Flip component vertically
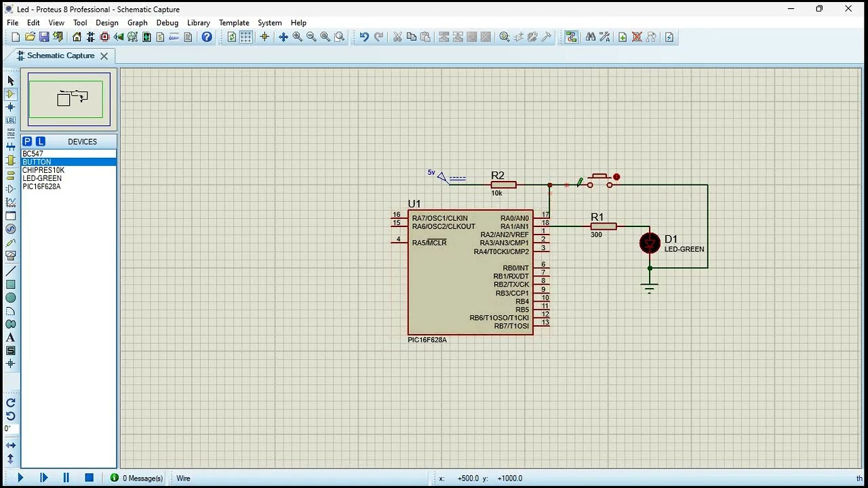The height and width of the screenshot is (488, 868). click(11, 459)
